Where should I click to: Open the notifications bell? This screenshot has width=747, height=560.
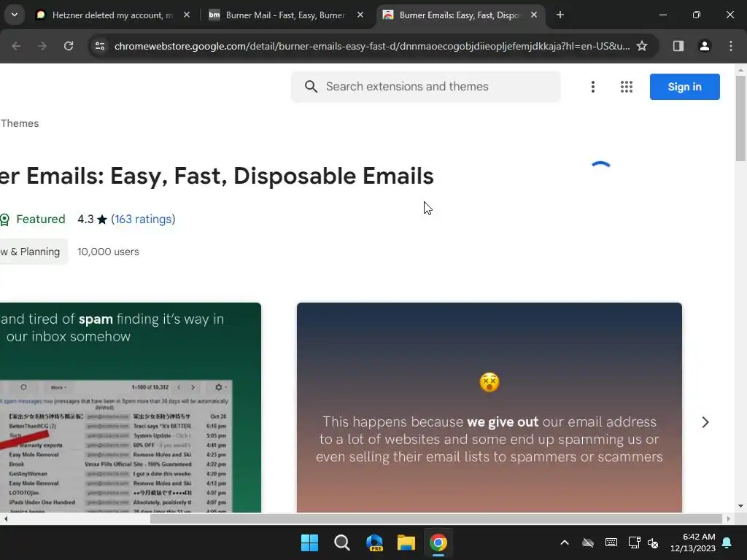pyautogui.click(x=727, y=542)
